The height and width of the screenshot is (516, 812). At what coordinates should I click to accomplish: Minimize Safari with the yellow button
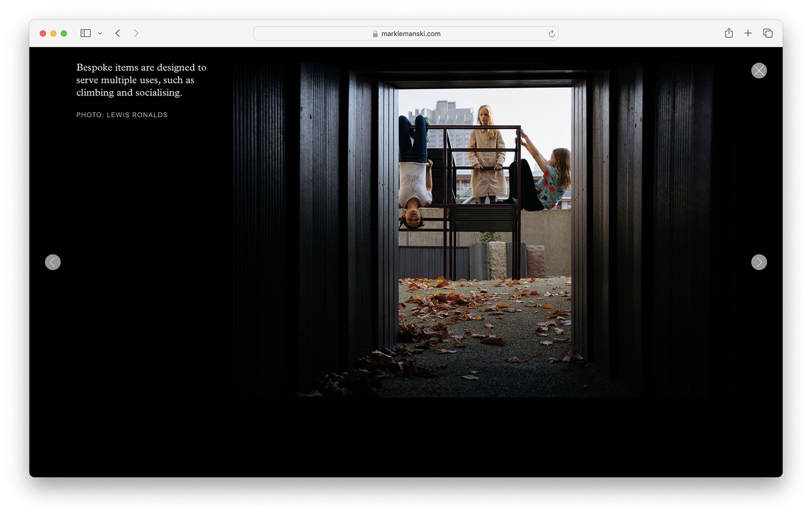(53, 33)
